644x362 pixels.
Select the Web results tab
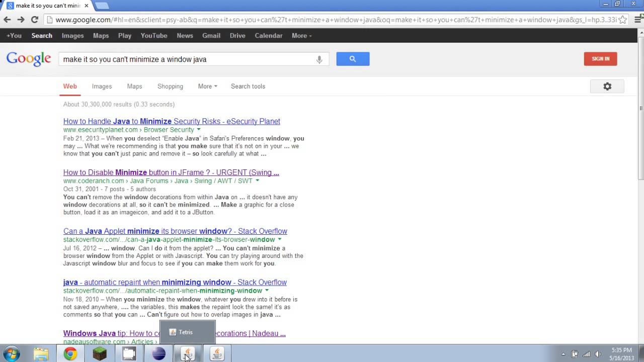pos(70,86)
